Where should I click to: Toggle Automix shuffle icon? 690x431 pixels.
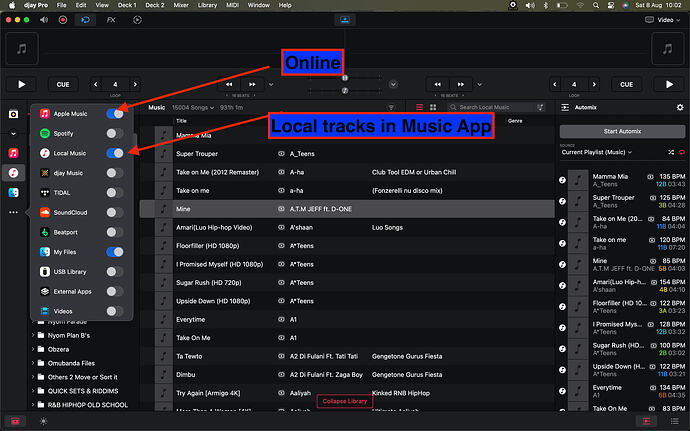[671, 152]
